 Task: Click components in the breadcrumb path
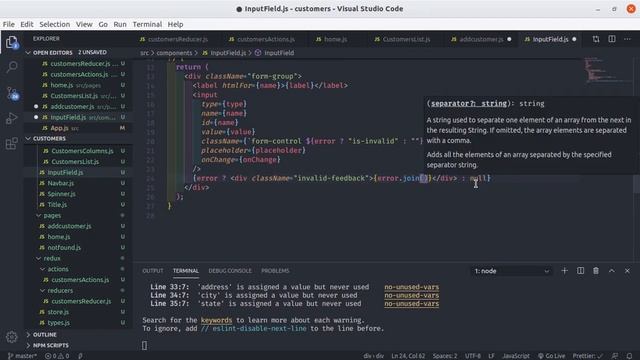(174, 53)
